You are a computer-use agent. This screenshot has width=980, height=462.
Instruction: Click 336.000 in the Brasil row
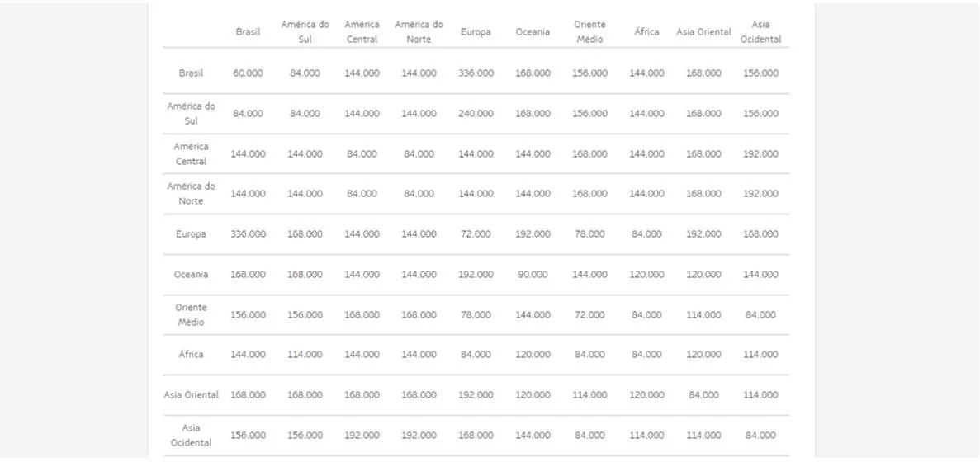(x=476, y=73)
